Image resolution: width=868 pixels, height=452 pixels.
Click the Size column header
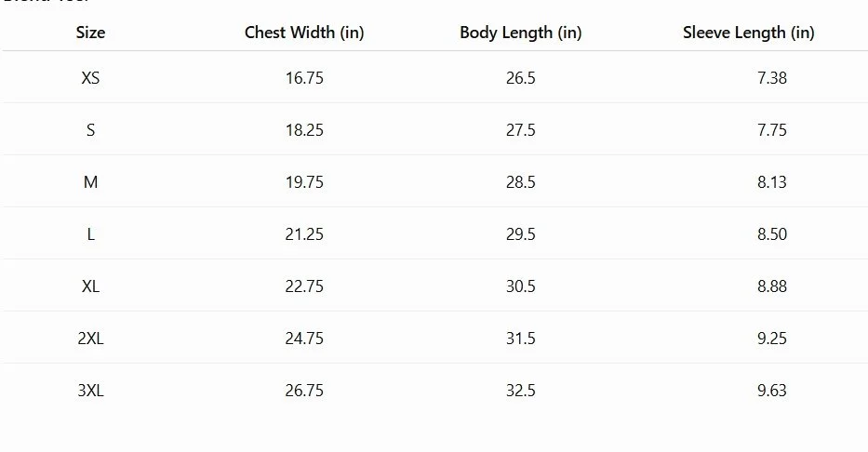point(90,33)
